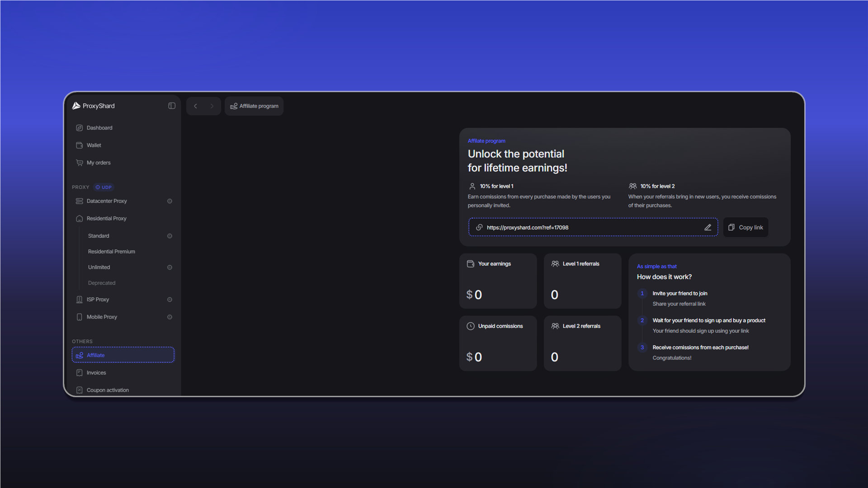
Task: Click the chain link icon in referral field
Action: click(479, 227)
